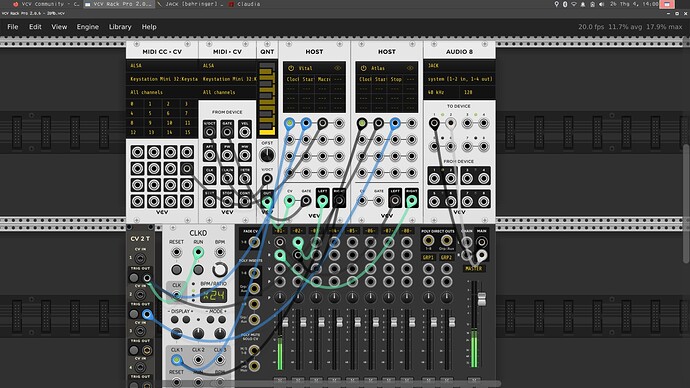The image size is (690, 388).
Task: Click the VEL output jack on MIDI-CV
Action: pos(245,132)
